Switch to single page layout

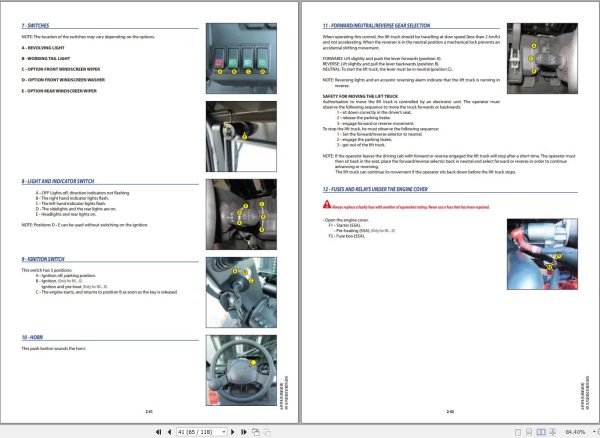point(518,432)
